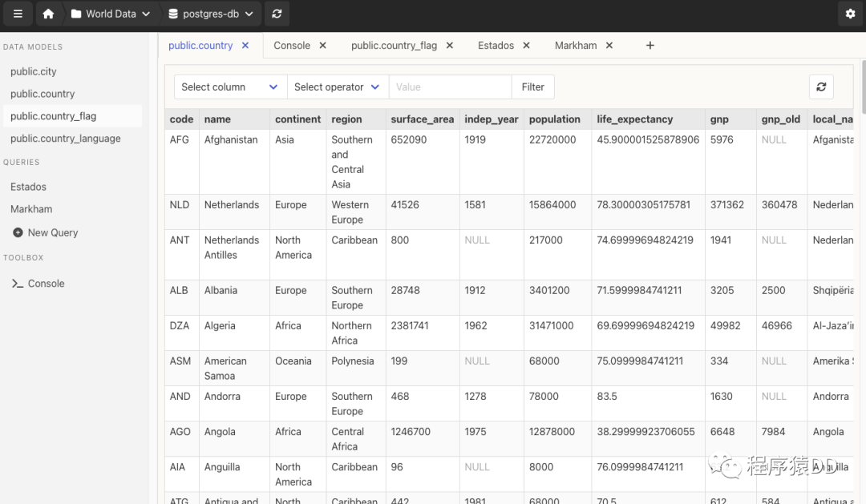Switch to the Console tab
The image size is (866, 504).
(292, 45)
